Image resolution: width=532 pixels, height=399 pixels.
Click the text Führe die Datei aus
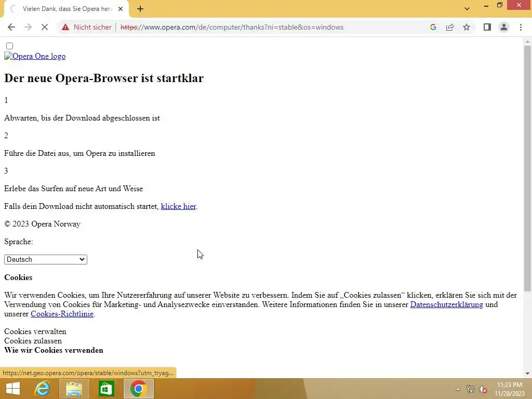pyautogui.click(x=36, y=153)
